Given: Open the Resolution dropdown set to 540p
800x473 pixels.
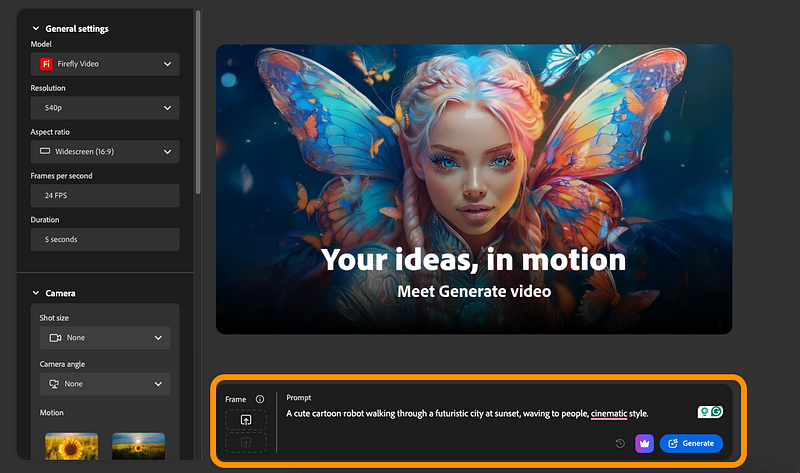Looking at the screenshot, I should coord(104,108).
